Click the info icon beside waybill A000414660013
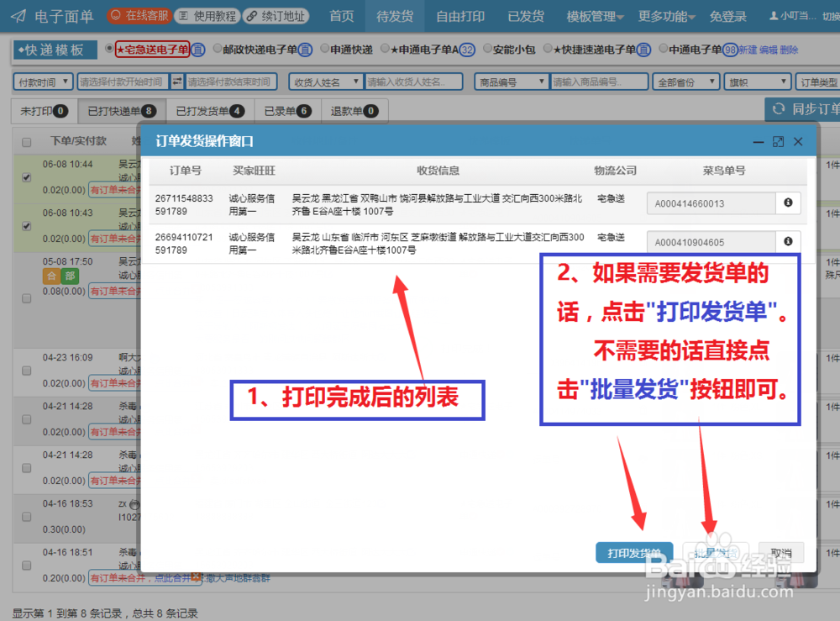Viewport: 840px width, 621px height. pyautogui.click(x=788, y=203)
